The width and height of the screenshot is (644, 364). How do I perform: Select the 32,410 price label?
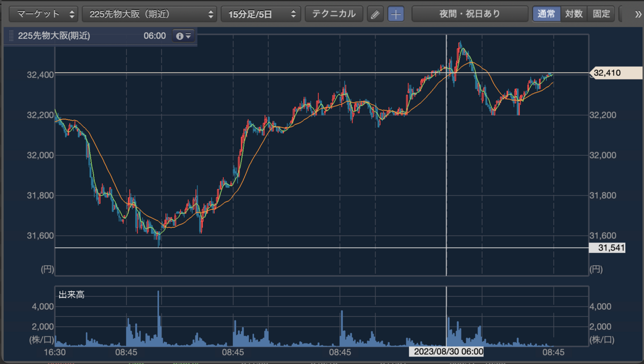pyautogui.click(x=616, y=73)
